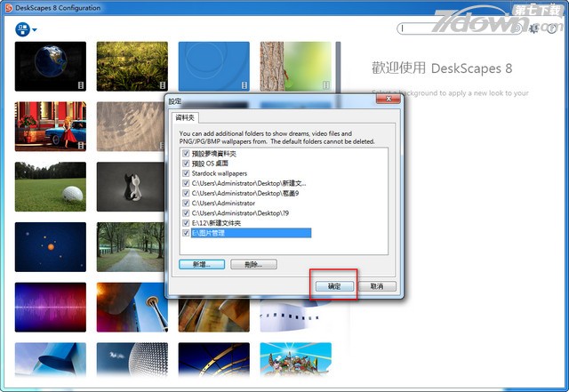Select the highlighted E:\图片管理 row

[x=251, y=233]
